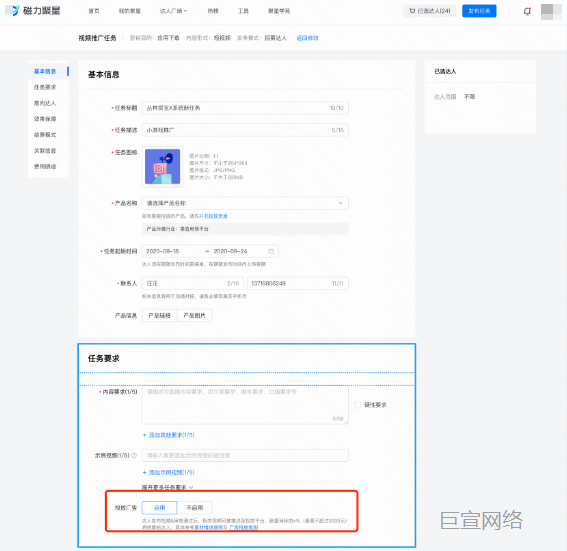The image size is (567, 551).
Task: Open 我的聚星 in the top navigation
Action: pyautogui.click(x=129, y=11)
